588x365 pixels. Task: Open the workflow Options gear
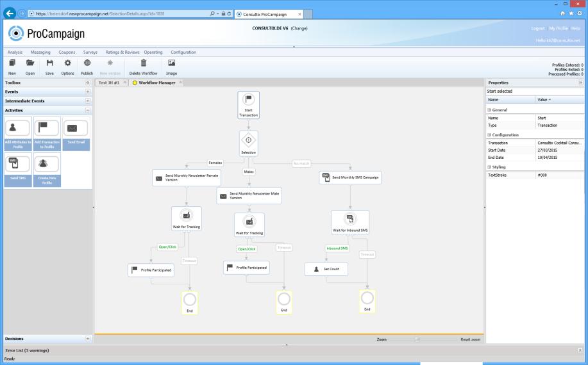[x=67, y=63]
